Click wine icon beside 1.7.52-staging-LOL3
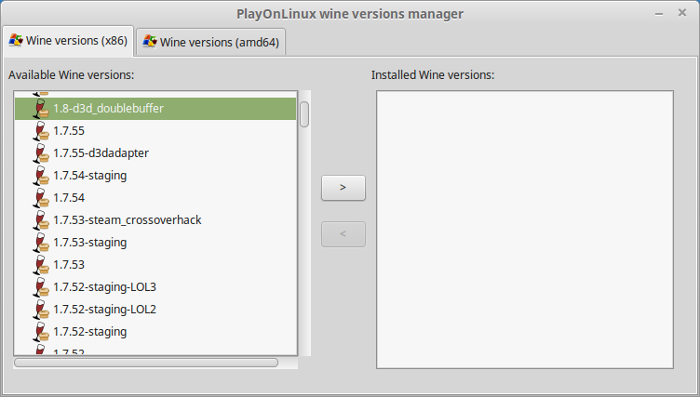The width and height of the screenshot is (700, 397). [41, 287]
